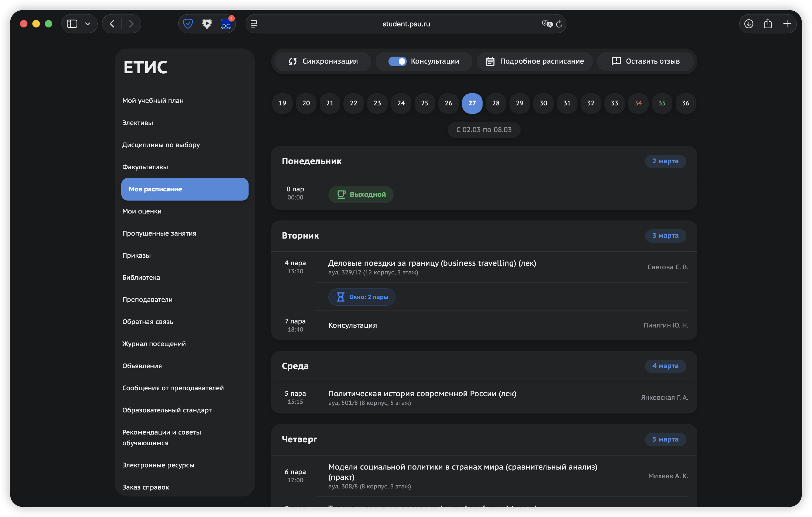
Task: Open Преподаватели page
Action: (x=147, y=299)
